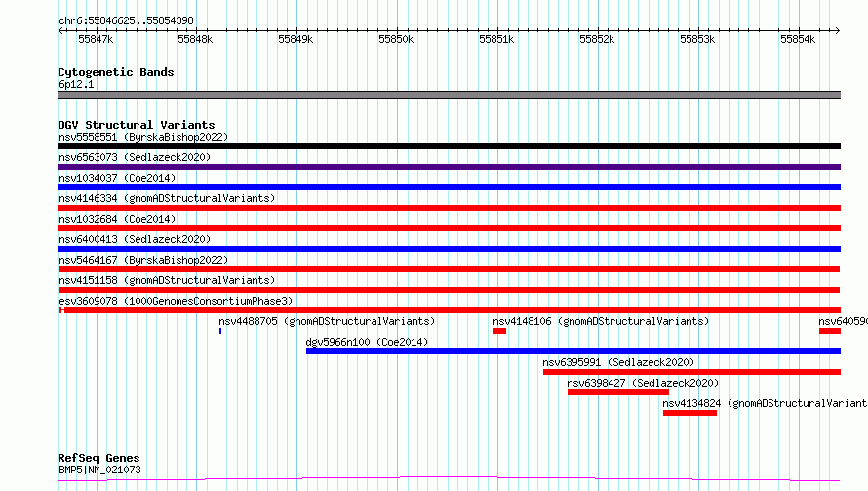This screenshot has height=491, width=868.
Task: Select the tiny blue nsv4488705 variant mark
Action: (220, 331)
